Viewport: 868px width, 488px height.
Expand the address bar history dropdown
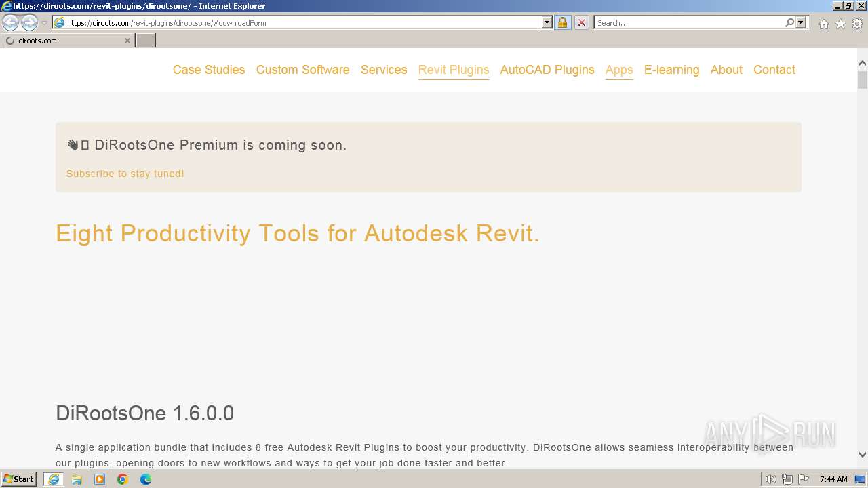point(547,22)
